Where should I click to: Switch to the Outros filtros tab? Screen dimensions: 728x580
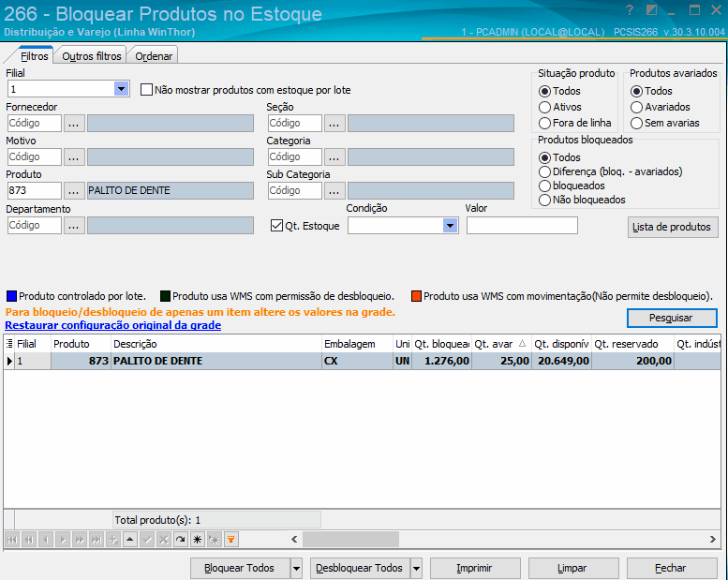(x=92, y=55)
